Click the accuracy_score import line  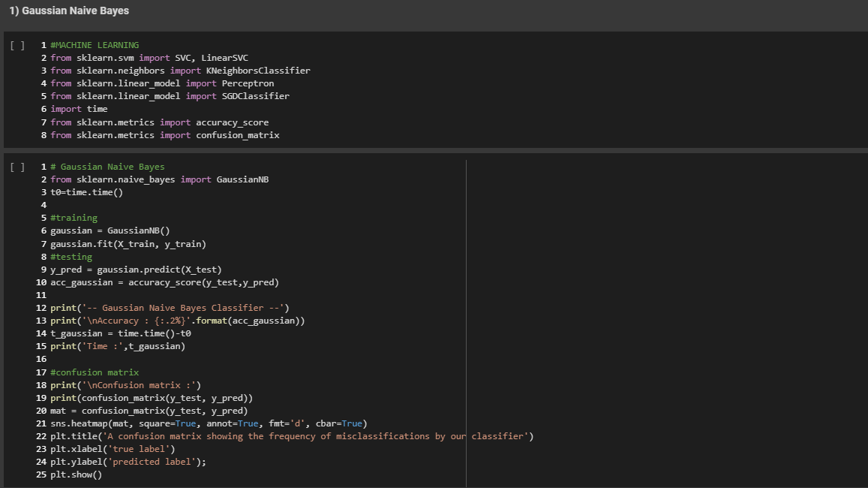point(159,122)
